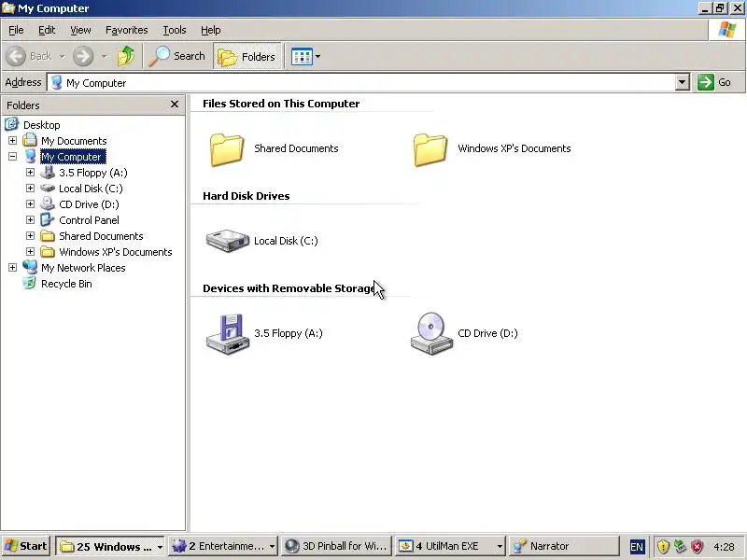Screen dimensions: 747x560
Task: Select Desktop icon in folder tree
Action: point(11,125)
